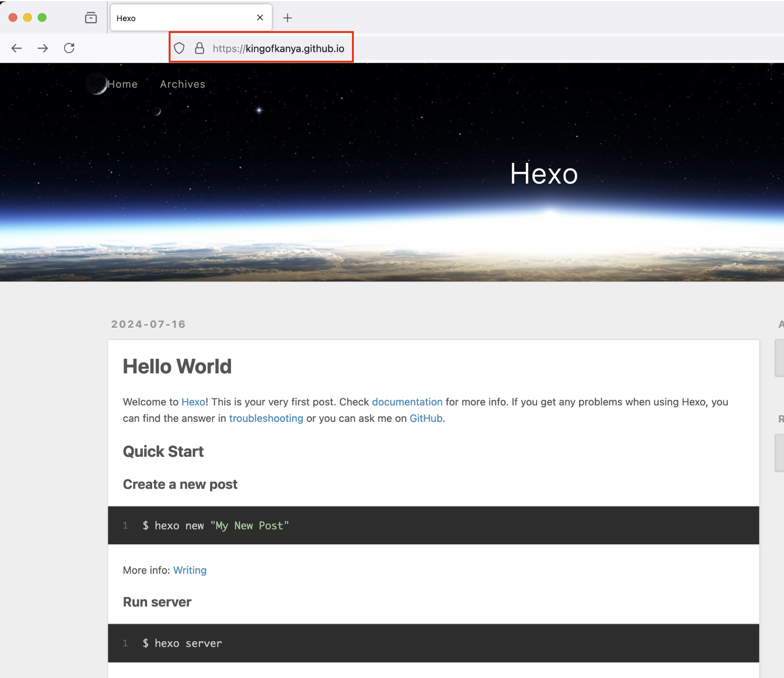Open the Home navigation link
The width and height of the screenshot is (784, 678).
[x=122, y=84]
